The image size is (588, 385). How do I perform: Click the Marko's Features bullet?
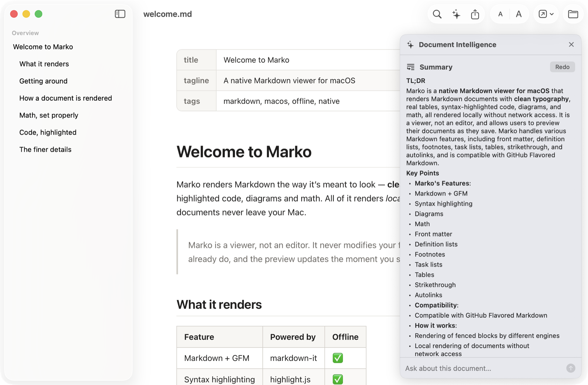[443, 183]
